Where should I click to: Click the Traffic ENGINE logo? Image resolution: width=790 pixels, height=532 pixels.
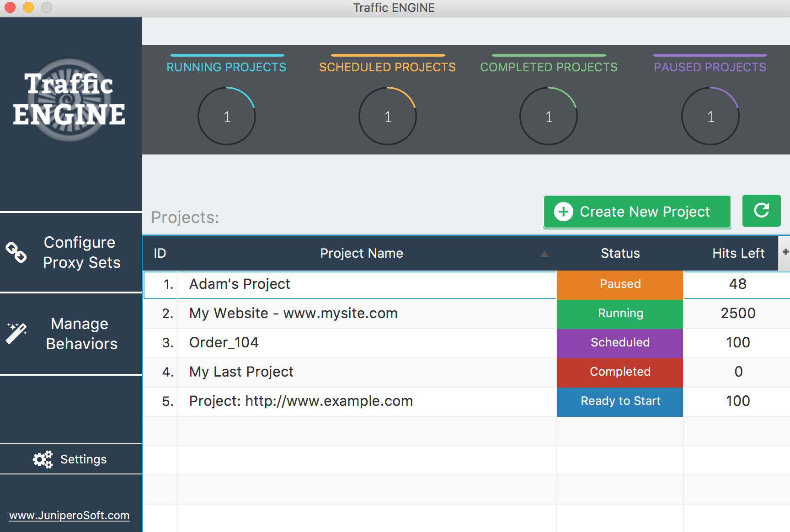(69, 100)
